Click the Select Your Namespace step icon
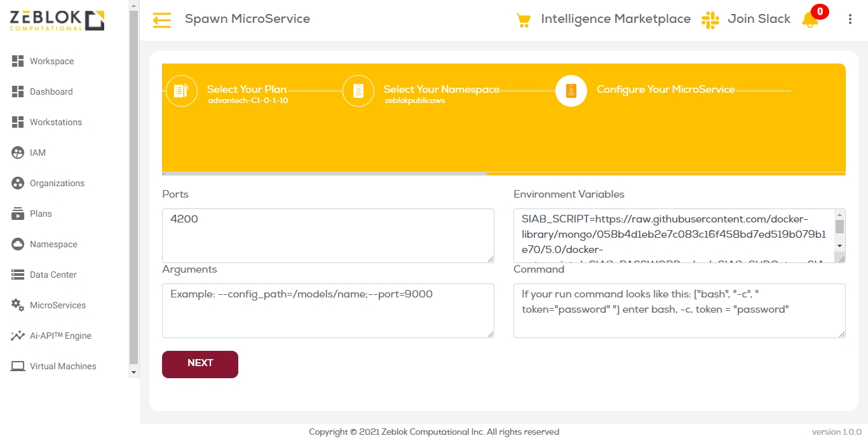 pos(358,91)
